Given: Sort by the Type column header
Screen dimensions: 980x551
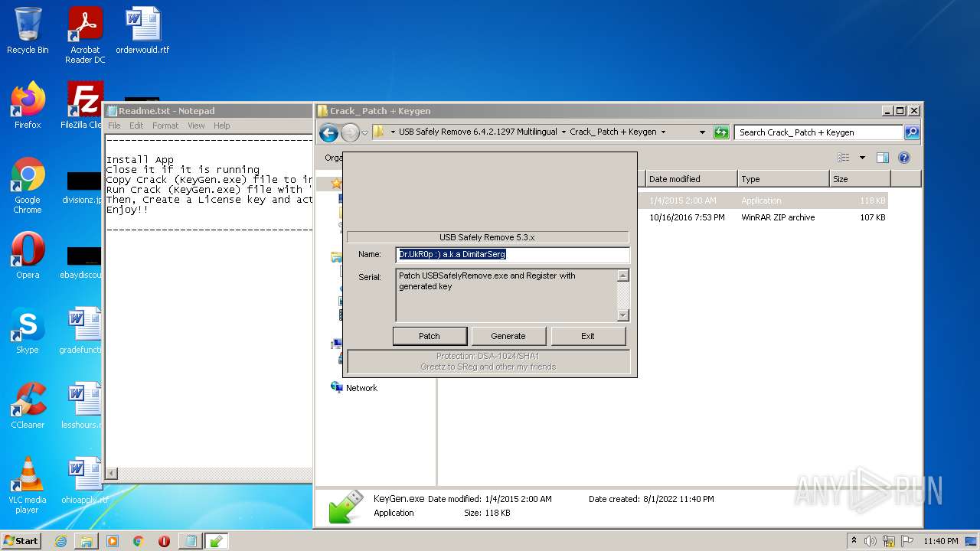Looking at the screenshot, I should point(784,179).
